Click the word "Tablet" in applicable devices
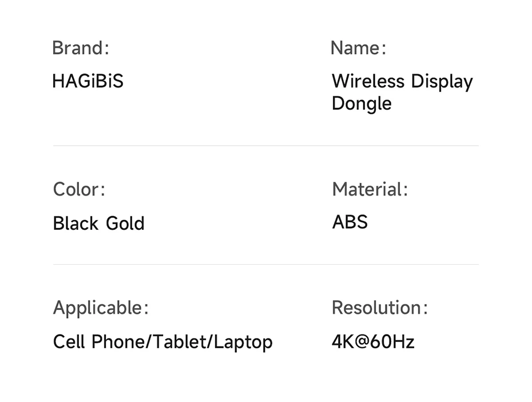 [182, 342]
